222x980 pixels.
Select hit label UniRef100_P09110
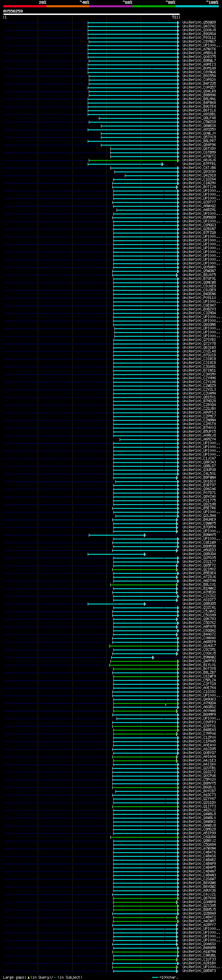click(199, 298)
